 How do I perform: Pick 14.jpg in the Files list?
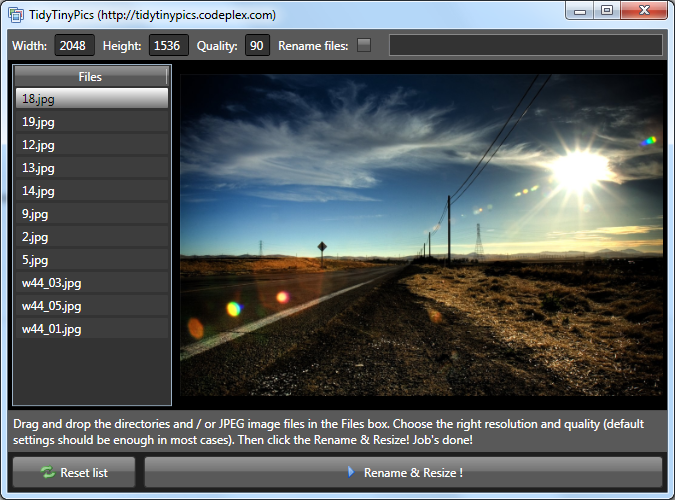(92, 191)
